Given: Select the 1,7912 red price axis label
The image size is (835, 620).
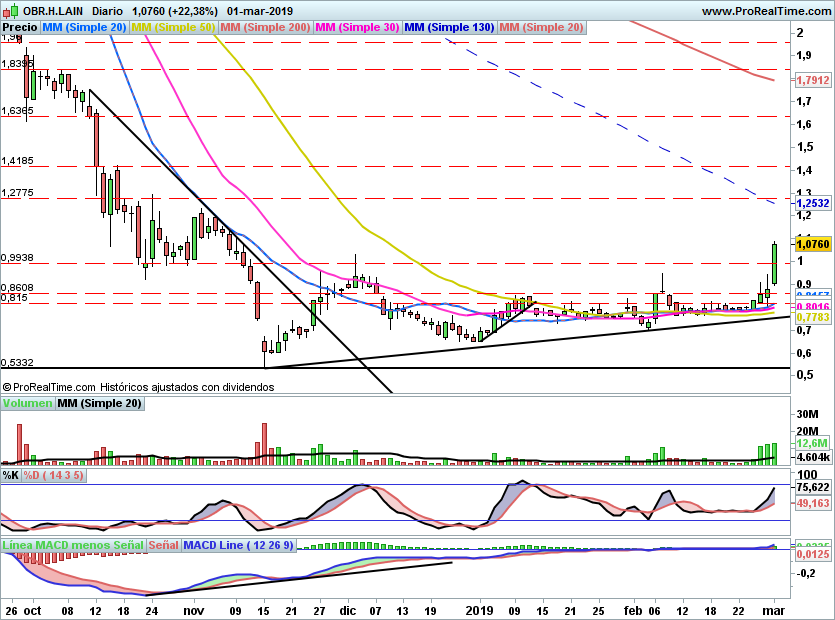Looking at the screenshot, I should (x=811, y=80).
